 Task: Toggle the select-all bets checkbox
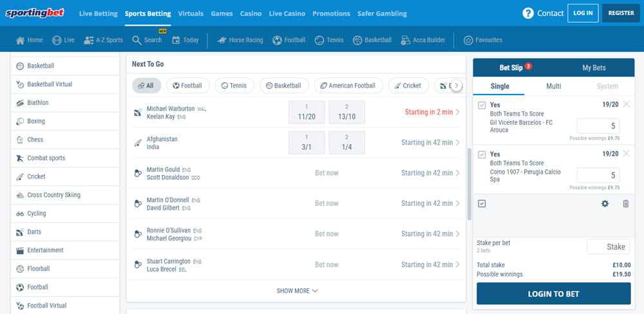coord(482,203)
